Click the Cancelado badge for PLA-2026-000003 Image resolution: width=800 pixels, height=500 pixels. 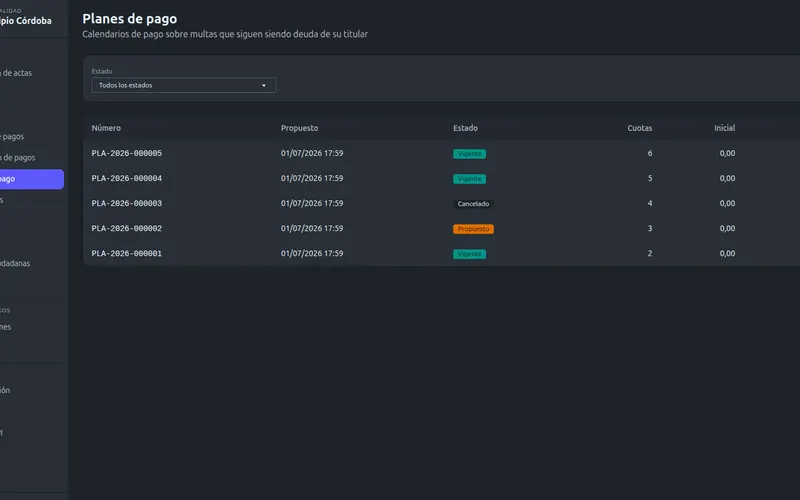coord(473,204)
